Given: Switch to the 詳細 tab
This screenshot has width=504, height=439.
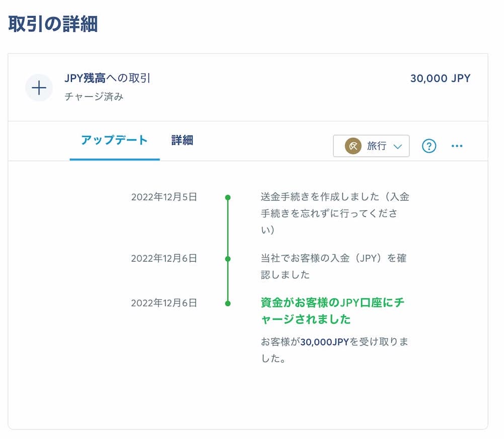Looking at the screenshot, I should pos(182,140).
